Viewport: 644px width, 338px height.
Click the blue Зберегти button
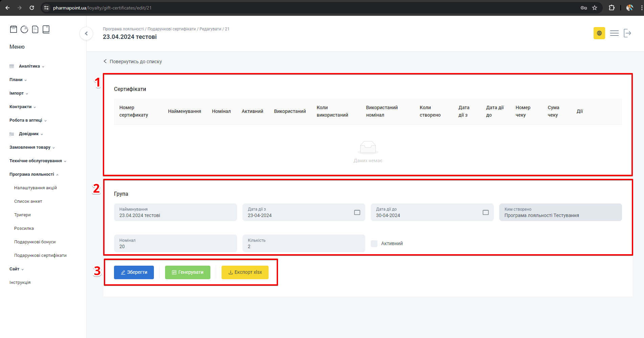point(134,272)
